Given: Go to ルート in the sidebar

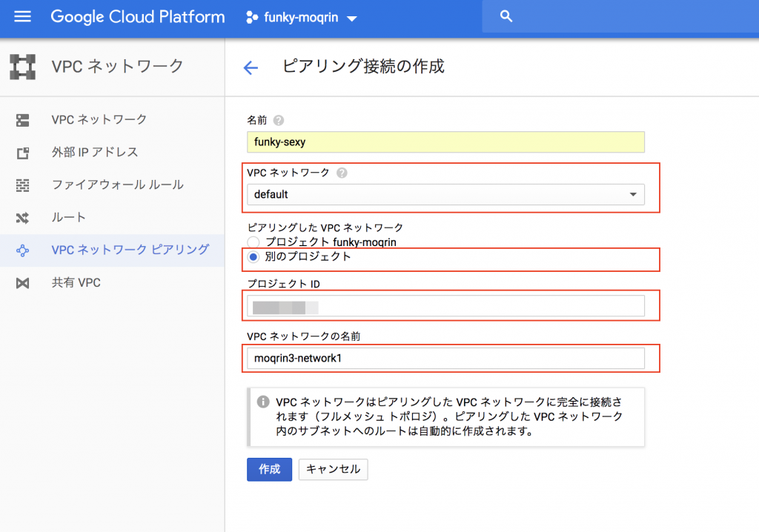Looking at the screenshot, I should [x=69, y=218].
